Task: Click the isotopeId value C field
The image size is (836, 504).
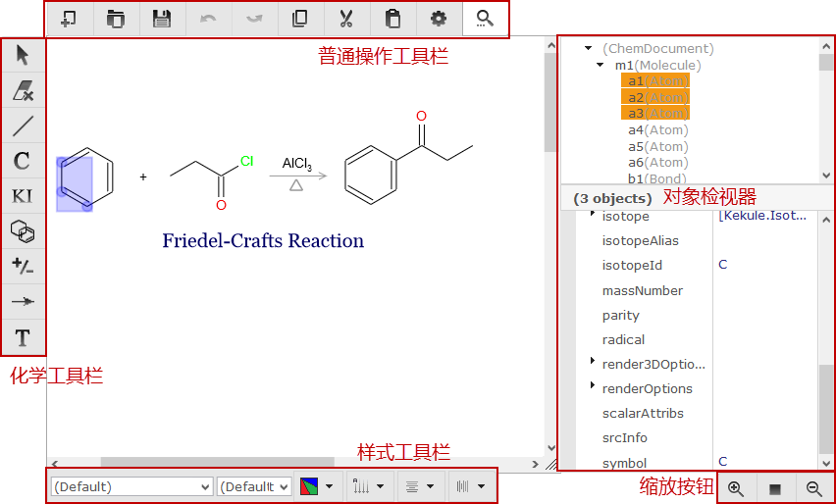Action: coord(764,265)
